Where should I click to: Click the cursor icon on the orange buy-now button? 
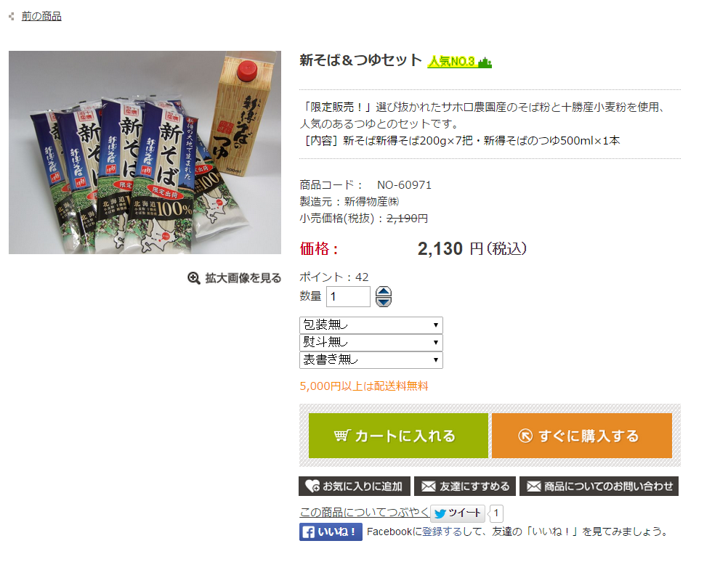[x=525, y=436]
